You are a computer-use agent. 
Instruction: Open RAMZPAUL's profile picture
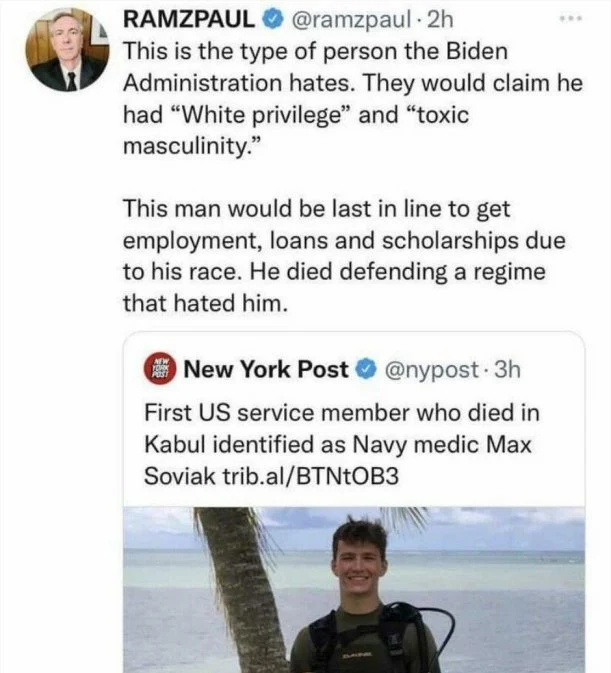(66, 53)
